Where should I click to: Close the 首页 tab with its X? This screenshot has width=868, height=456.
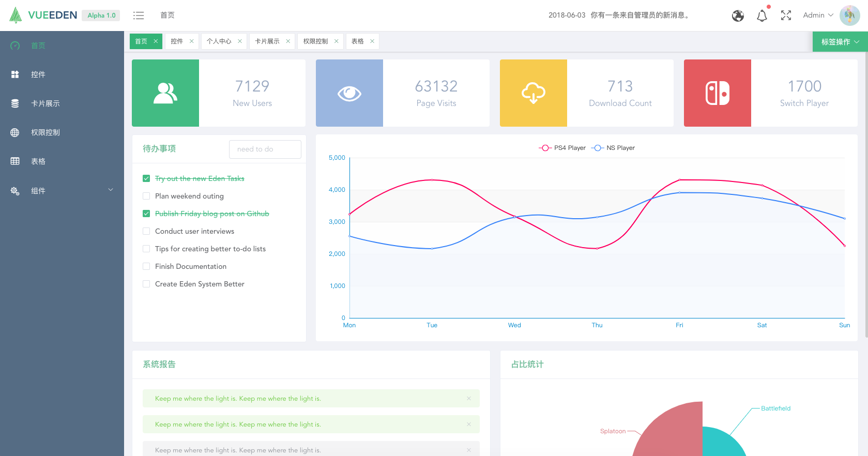point(156,41)
